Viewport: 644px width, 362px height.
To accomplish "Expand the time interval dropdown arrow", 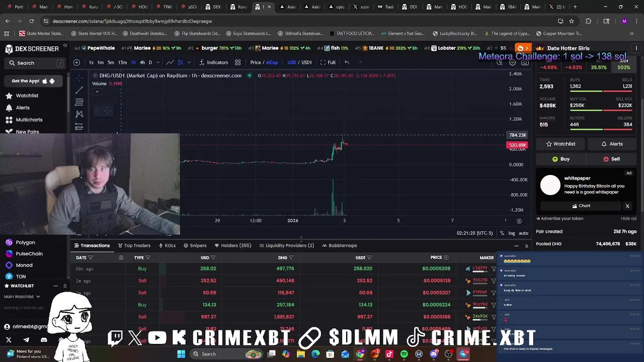I will pos(157,62).
